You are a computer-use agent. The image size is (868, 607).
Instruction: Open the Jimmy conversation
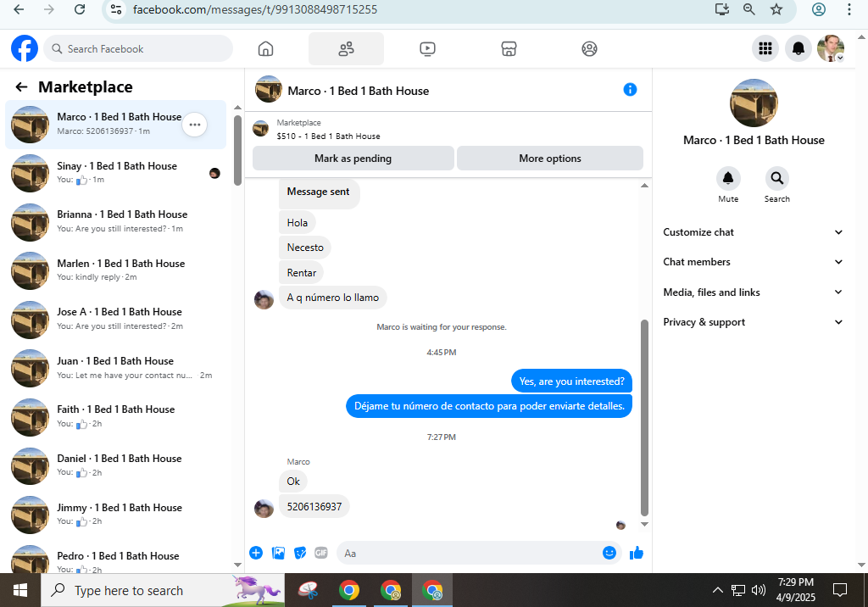click(115, 514)
